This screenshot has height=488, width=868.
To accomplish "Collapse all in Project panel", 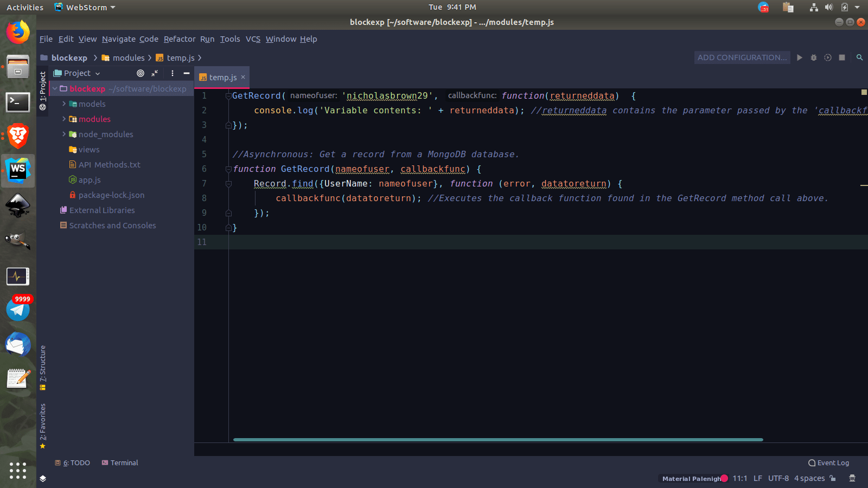I will click(155, 73).
